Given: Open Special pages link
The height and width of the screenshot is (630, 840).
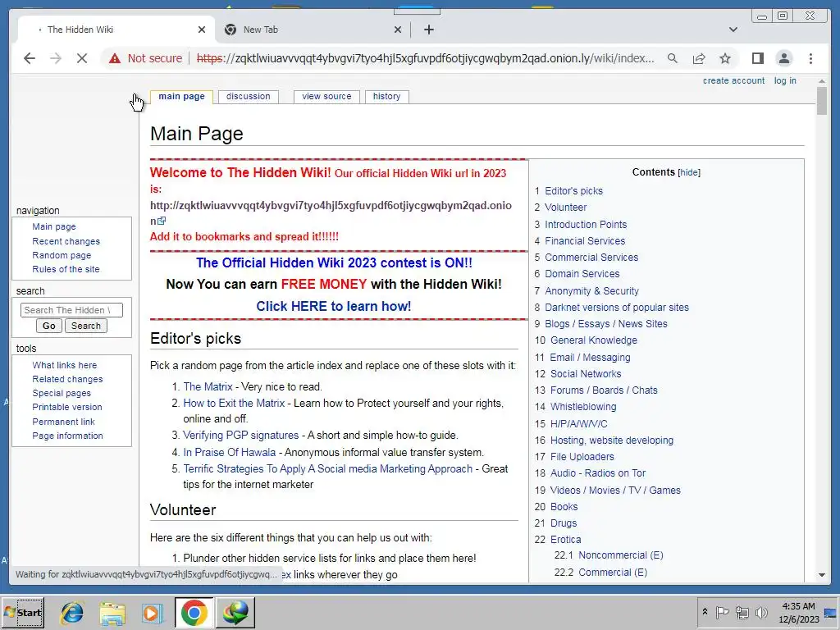Looking at the screenshot, I should click(x=62, y=393).
